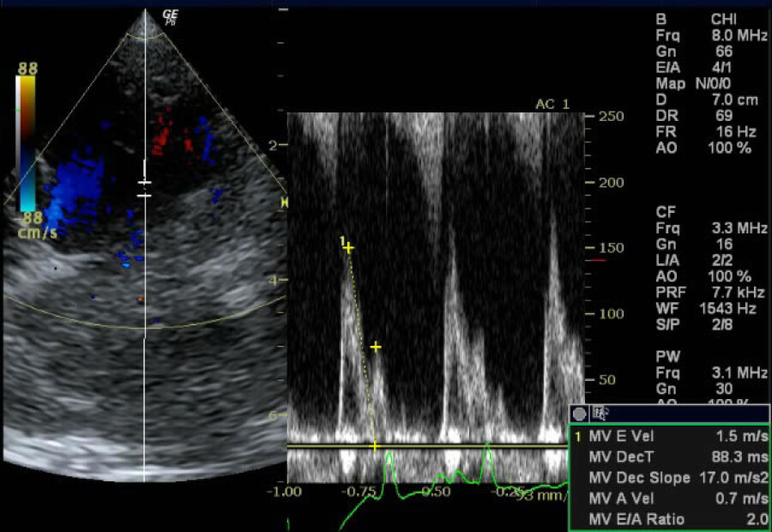Select the MV DecT result row
The width and height of the screenshot is (772, 532).
click(x=669, y=456)
